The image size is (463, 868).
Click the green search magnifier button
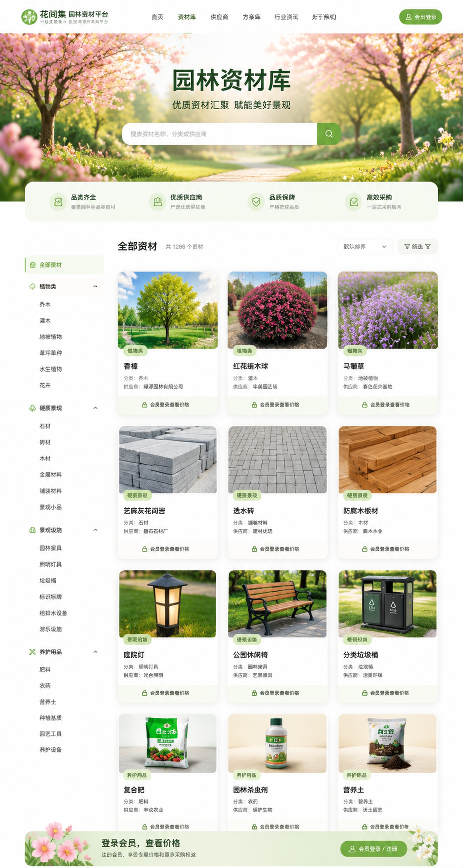click(329, 134)
